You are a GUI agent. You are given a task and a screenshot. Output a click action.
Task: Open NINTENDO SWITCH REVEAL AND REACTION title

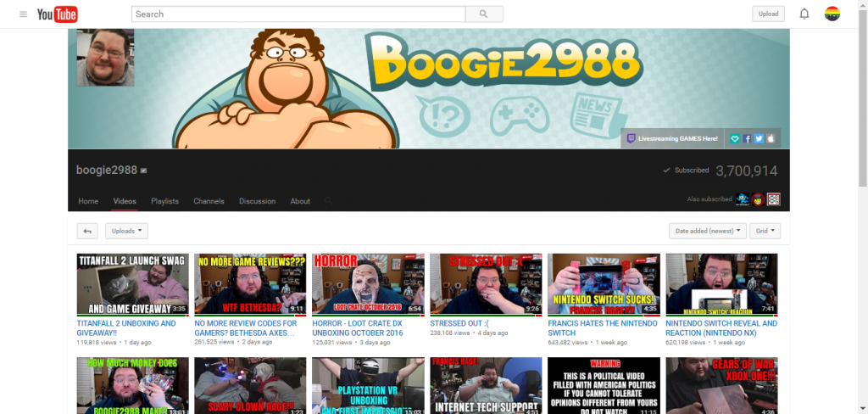pyautogui.click(x=721, y=328)
